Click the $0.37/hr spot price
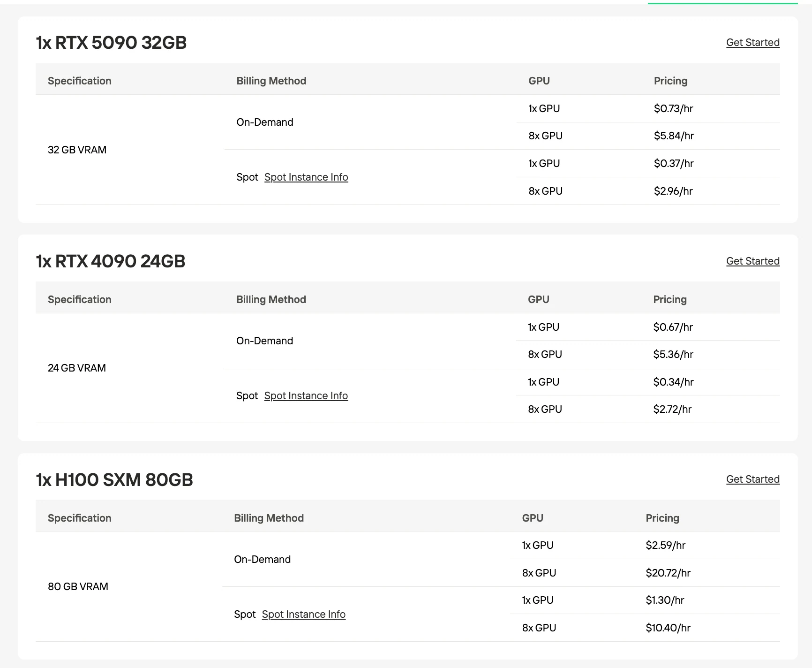Viewport: 812px width, 668px height. 674,163
